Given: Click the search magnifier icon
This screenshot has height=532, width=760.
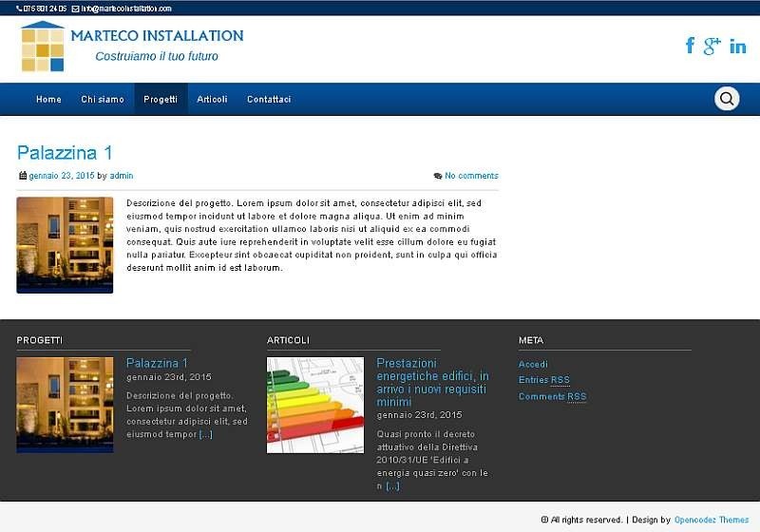Looking at the screenshot, I should pyautogui.click(x=727, y=99).
